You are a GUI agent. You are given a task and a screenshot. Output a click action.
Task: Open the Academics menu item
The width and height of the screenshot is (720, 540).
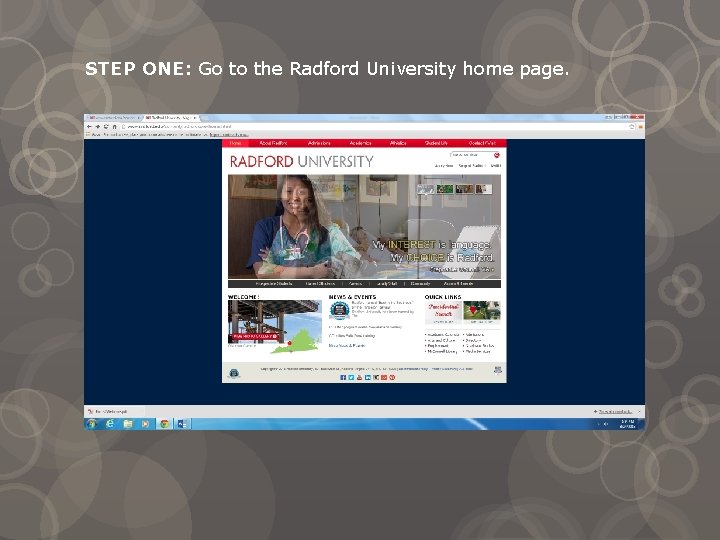360,143
